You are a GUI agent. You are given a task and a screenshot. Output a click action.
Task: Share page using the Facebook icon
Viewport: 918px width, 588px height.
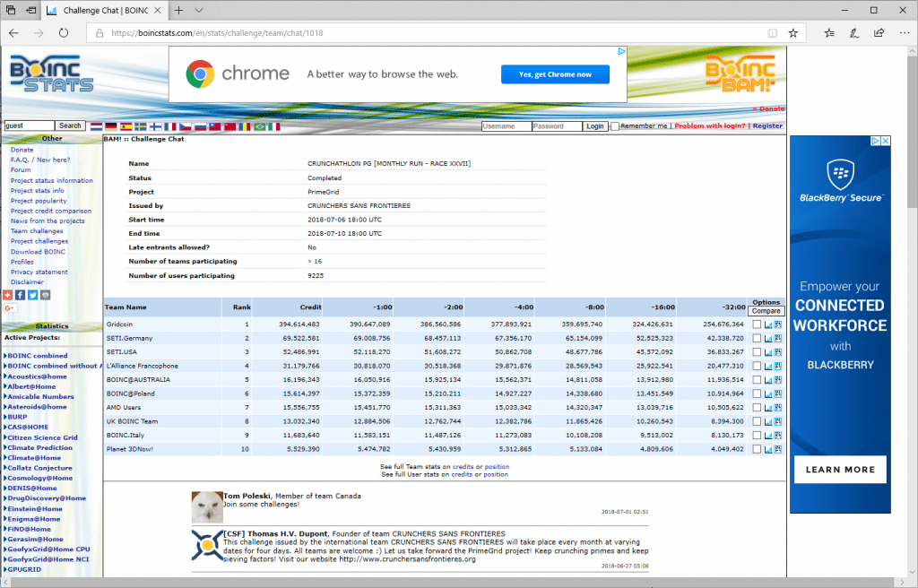20,295
